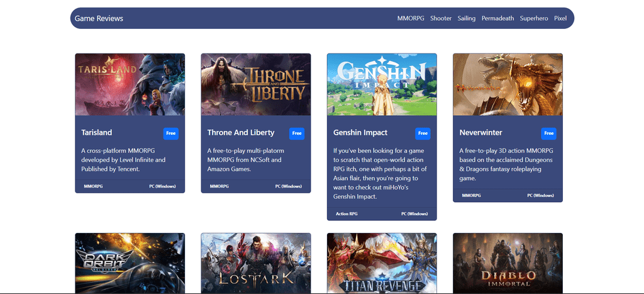The height and width of the screenshot is (294, 644).
Task: Select the Shooter menu item
Action: [441, 18]
